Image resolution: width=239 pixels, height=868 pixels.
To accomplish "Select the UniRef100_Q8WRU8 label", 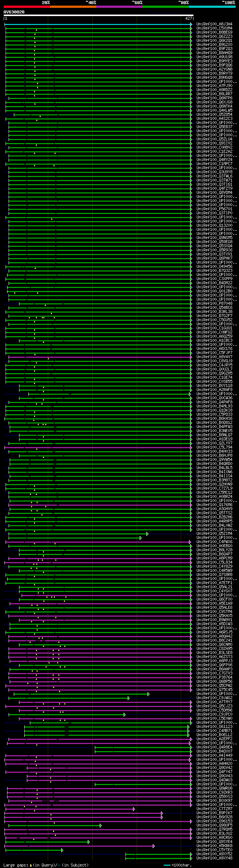I will [214, 788].
